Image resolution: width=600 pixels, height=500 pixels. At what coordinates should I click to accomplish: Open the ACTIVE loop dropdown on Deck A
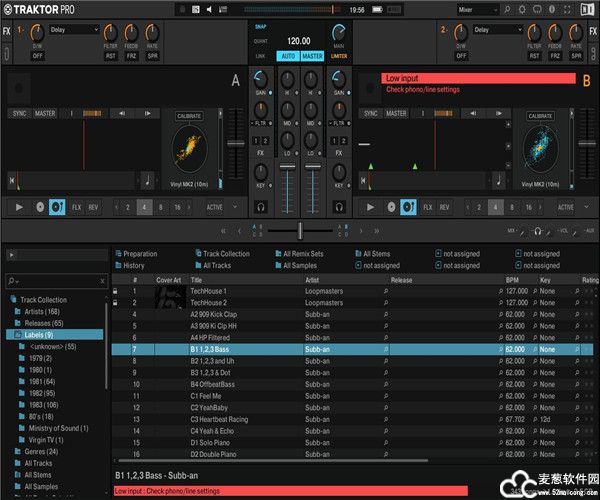(218, 207)
